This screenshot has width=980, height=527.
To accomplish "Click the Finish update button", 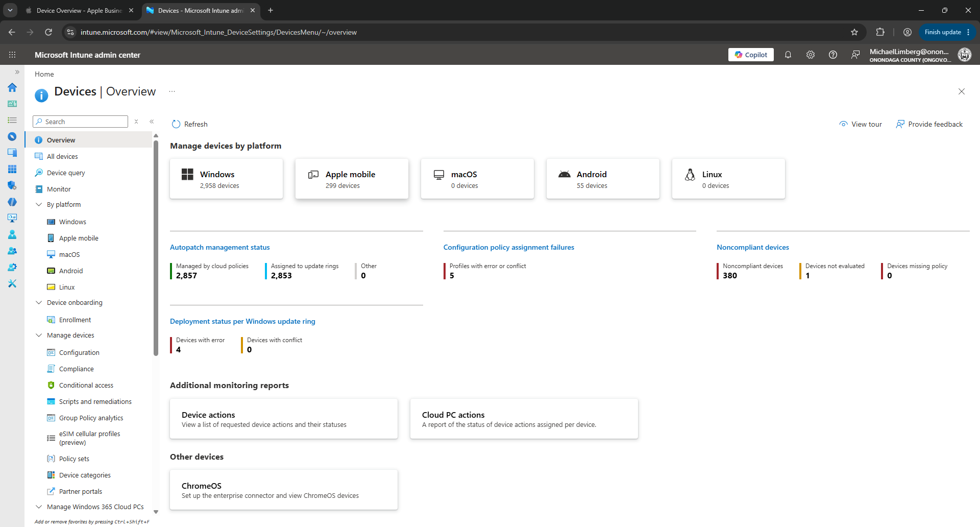I will tap(942, 32).
